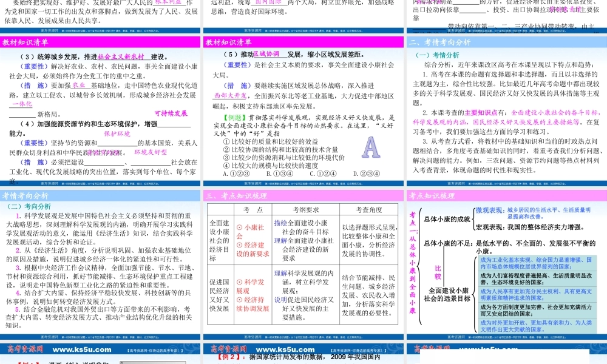Click the red bullet 科学发展观 in table
This screenshot has height=364, width=607.
(251, 286)
